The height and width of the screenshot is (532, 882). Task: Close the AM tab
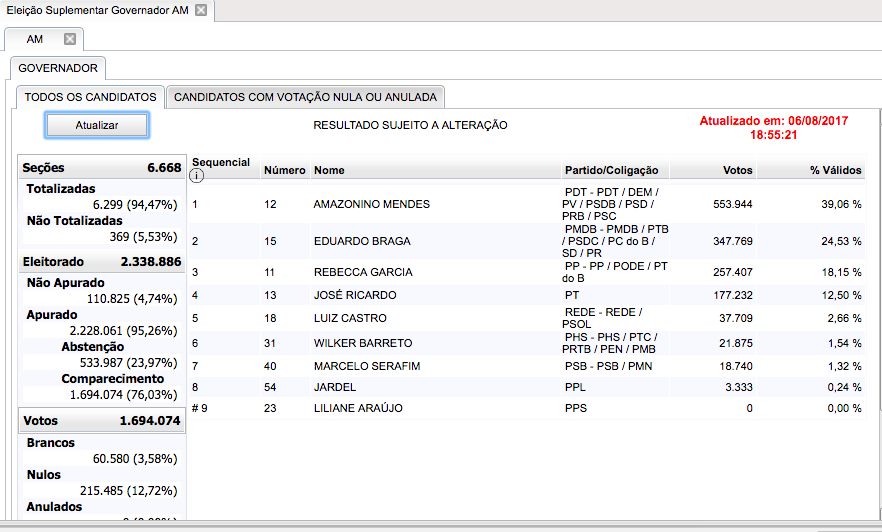70,39
